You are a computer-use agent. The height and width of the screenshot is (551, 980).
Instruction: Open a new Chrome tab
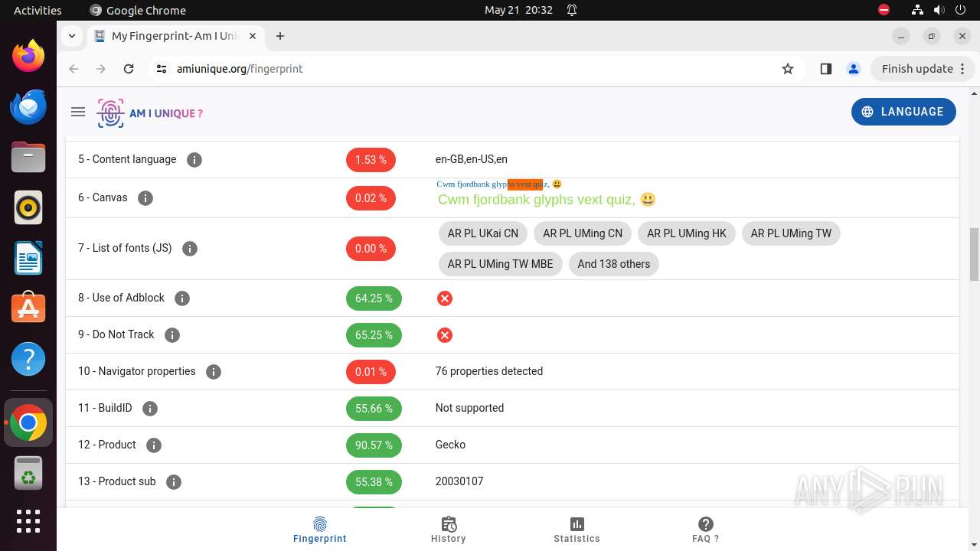[280, 36]
